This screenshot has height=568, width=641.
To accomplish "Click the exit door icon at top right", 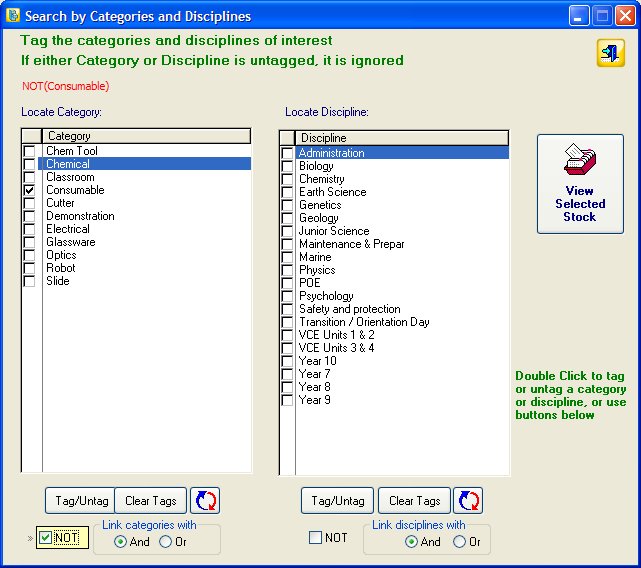I will pyautogui.click(x=610, y=54).
